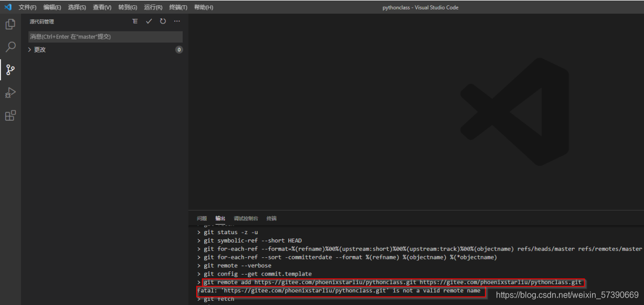
Task: Open the 查看(V) menu
Action: [102, 7]
